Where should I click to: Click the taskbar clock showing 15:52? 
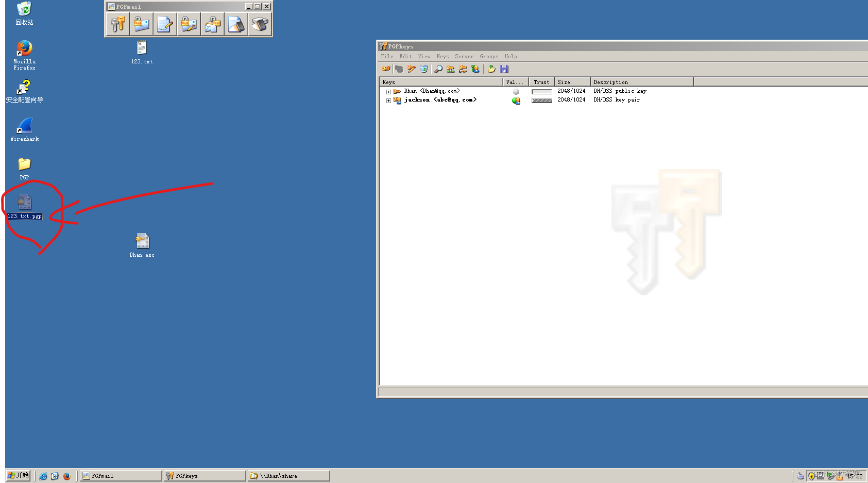[x=855, y=476]
